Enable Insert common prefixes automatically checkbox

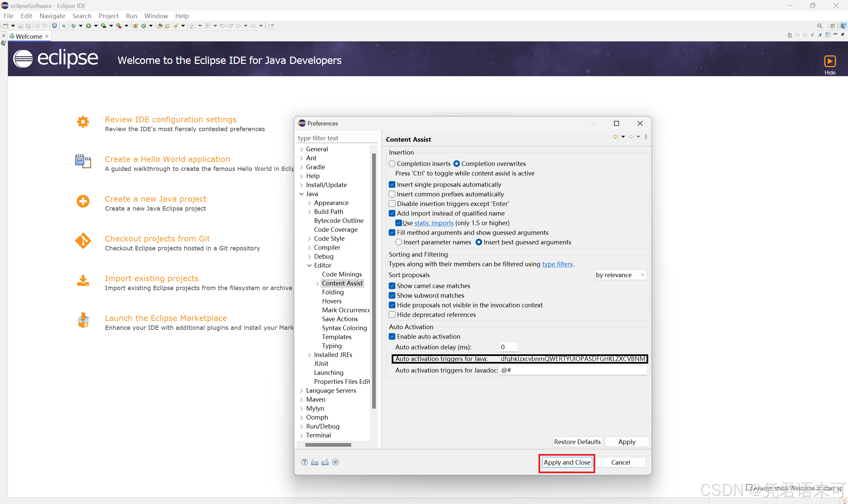coord(392,194)
